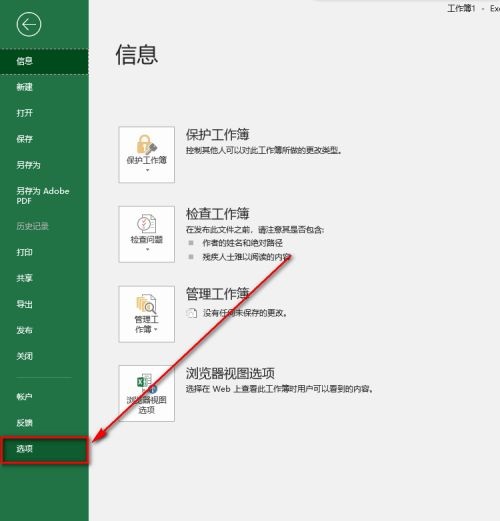500x521 pixels.
Task: Open the 打印 page
Action: 44,252
